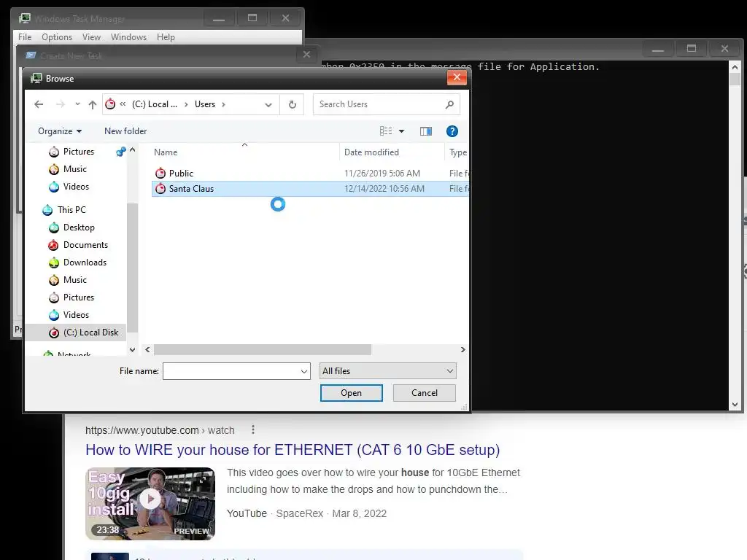The height and width of the screenshot is (560, 747).
Task: Open the recent locations dropdown arrow
Action: pyautogui.click(x=77, y=104)
